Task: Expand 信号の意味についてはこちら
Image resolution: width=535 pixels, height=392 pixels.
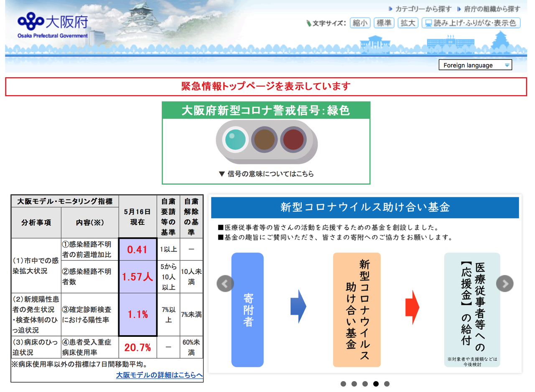Action: tap(266, 174)
